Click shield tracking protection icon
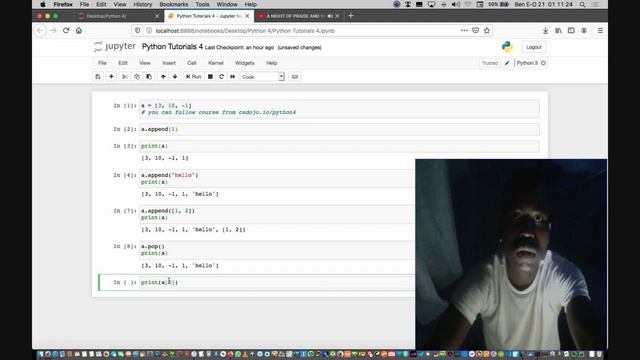This screenshot has width=640, height=360. click(x=138, y=31)
